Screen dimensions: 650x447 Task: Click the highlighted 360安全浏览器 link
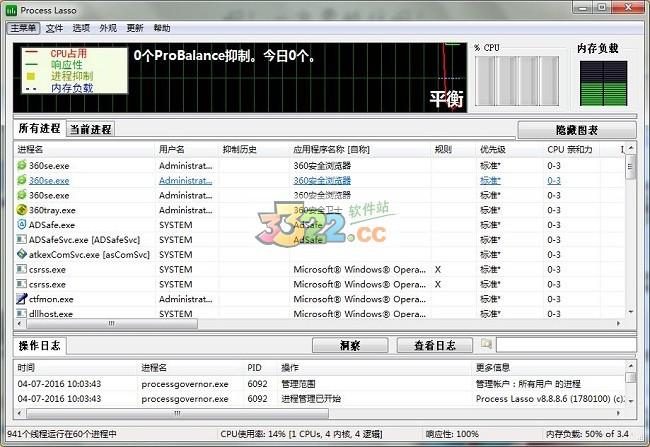click(x=322, y=180)
